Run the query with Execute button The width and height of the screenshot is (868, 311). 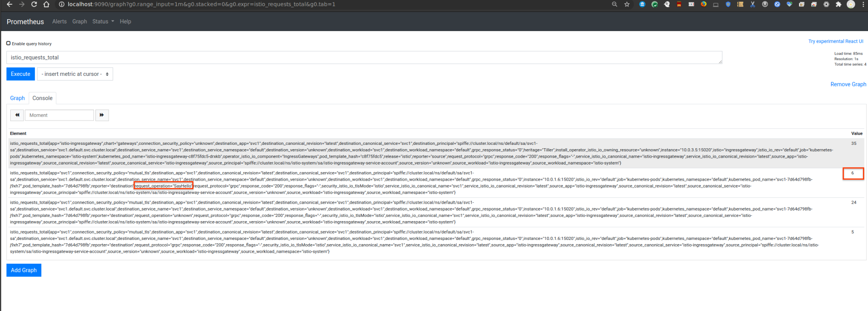[20, 74]
